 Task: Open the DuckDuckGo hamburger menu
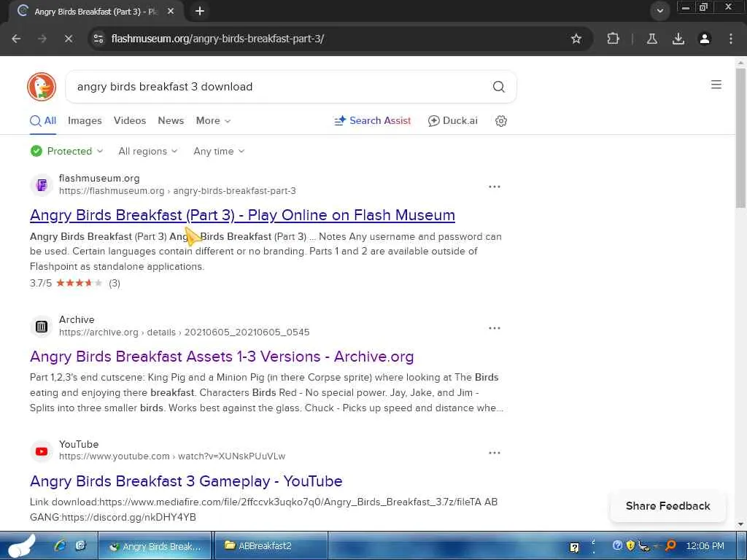click(x=716, y=85)
